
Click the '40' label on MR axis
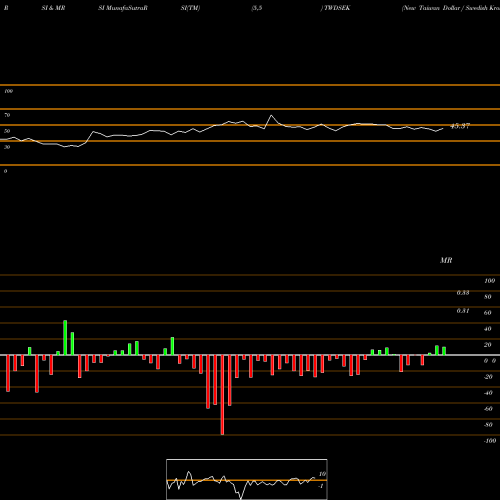[x=488, y=329]
